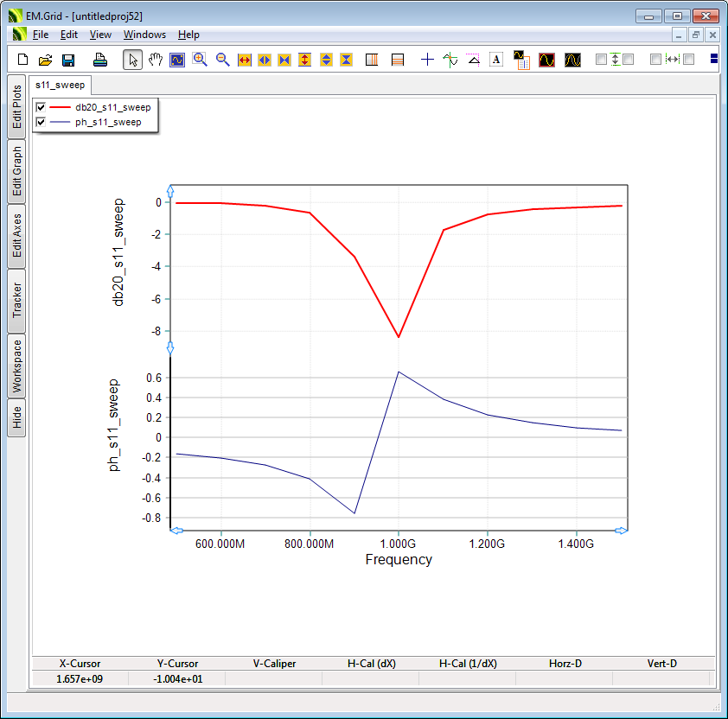Open the Edit Plots side panel

(17, 106)
